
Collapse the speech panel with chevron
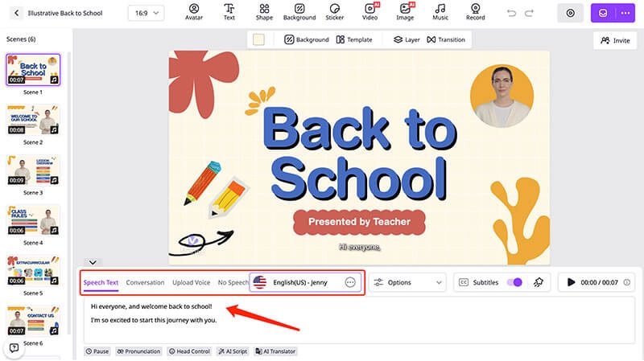93,262
